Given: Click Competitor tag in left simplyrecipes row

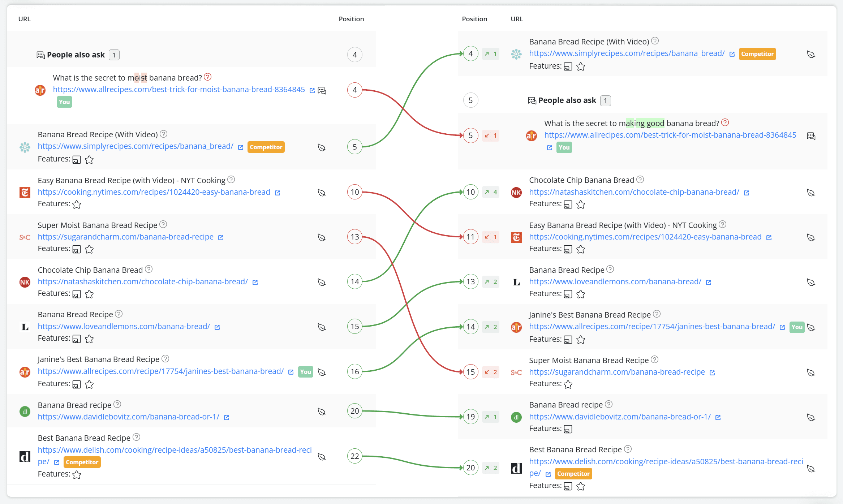Looking at the screenshot, I should [266, 147].
